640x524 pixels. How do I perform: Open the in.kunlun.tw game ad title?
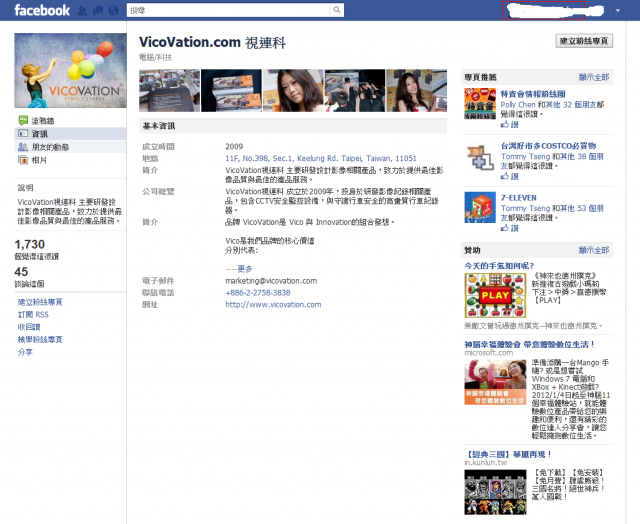[x=509, y=454]
